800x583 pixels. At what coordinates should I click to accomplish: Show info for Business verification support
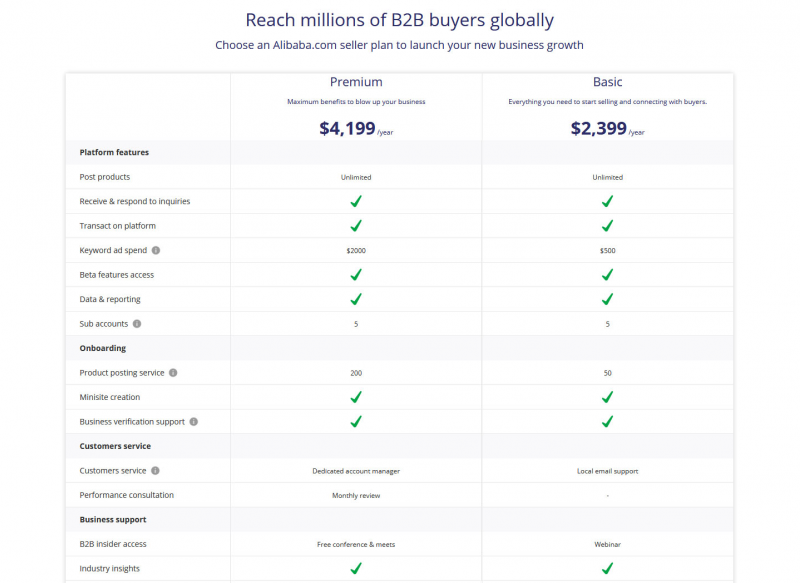194,422
